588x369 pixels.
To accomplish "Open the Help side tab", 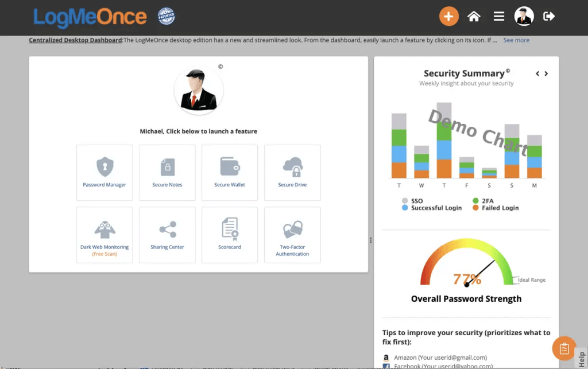I will 582,359.
